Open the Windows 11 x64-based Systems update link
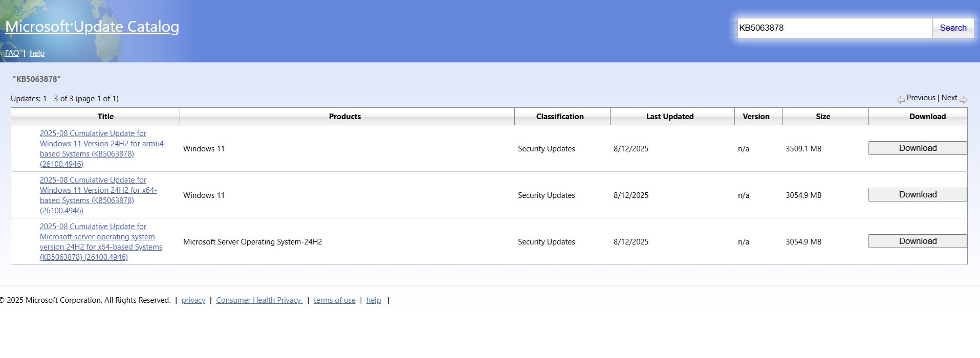Image resolution: width=980 pixels, height=358 pixels. [98, 195]
